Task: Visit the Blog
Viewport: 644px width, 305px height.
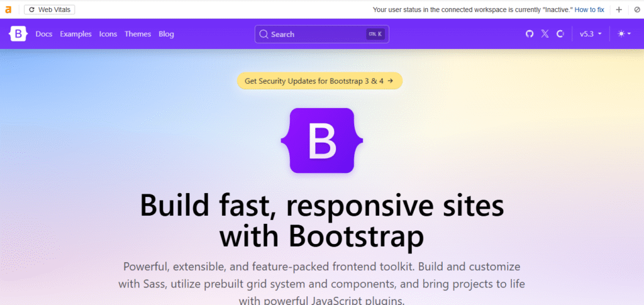Action: 166,34
